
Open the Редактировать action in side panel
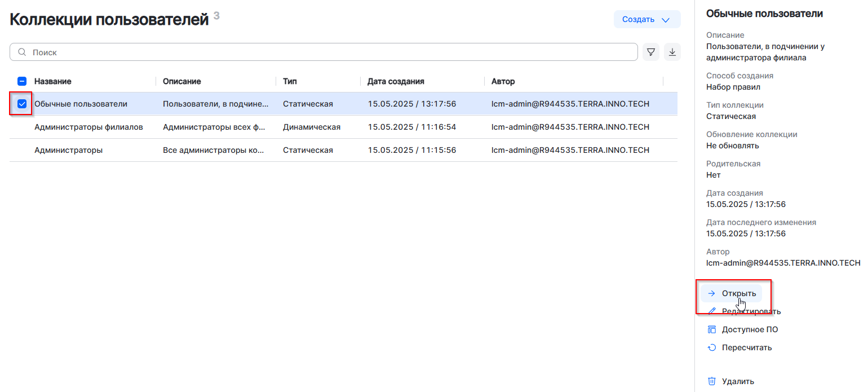click(750, 311)
